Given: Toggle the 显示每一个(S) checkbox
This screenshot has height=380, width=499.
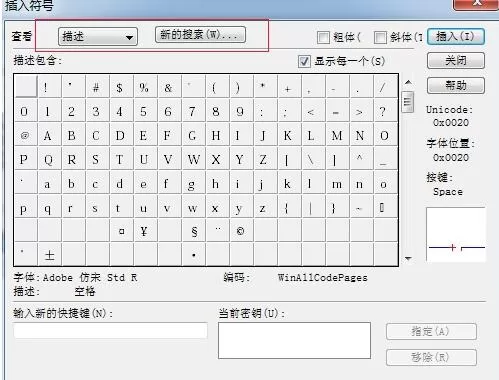Looking at the screenshot, I should (x=304, y=61).
